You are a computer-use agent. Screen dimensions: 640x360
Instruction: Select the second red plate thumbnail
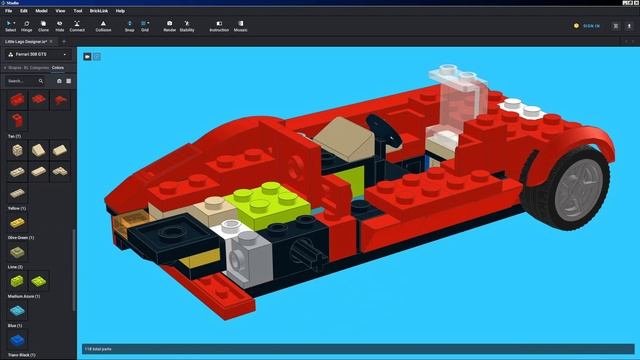point(39,100)
